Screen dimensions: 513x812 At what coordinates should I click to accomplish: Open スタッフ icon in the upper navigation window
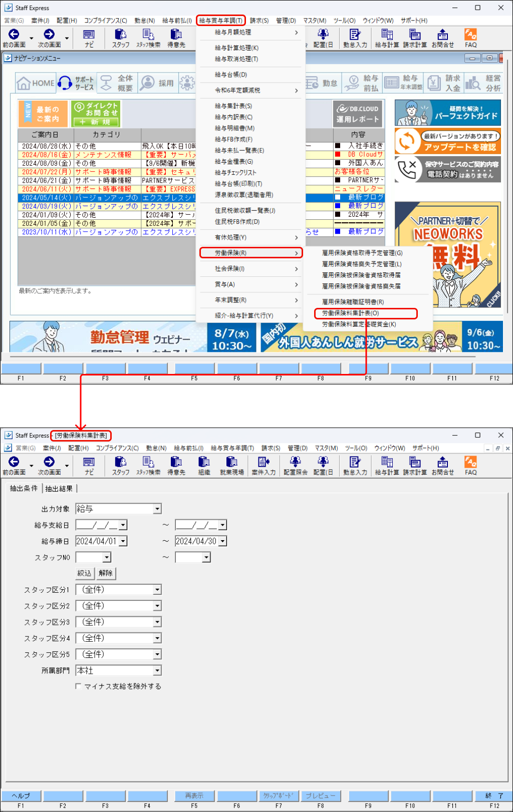(x=121, y=38)
